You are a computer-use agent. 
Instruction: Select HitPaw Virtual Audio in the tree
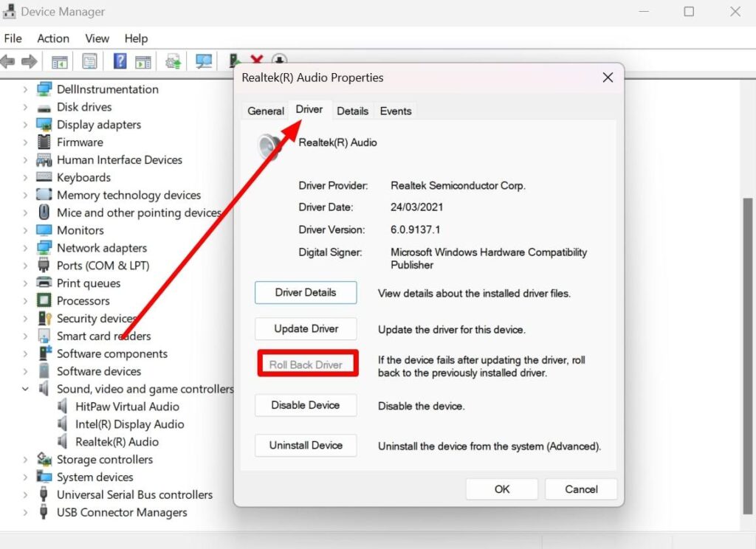127,407
